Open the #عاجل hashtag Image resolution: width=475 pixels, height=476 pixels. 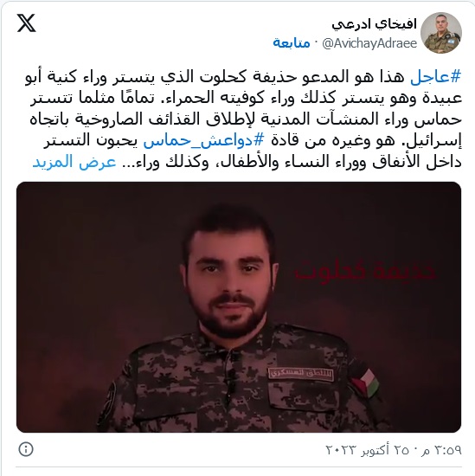click(435, 76)
